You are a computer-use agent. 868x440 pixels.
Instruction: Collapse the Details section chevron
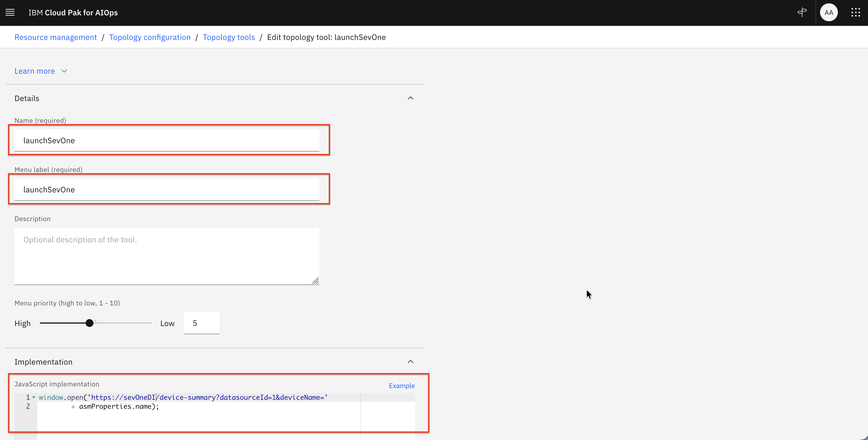click(410, 98)
